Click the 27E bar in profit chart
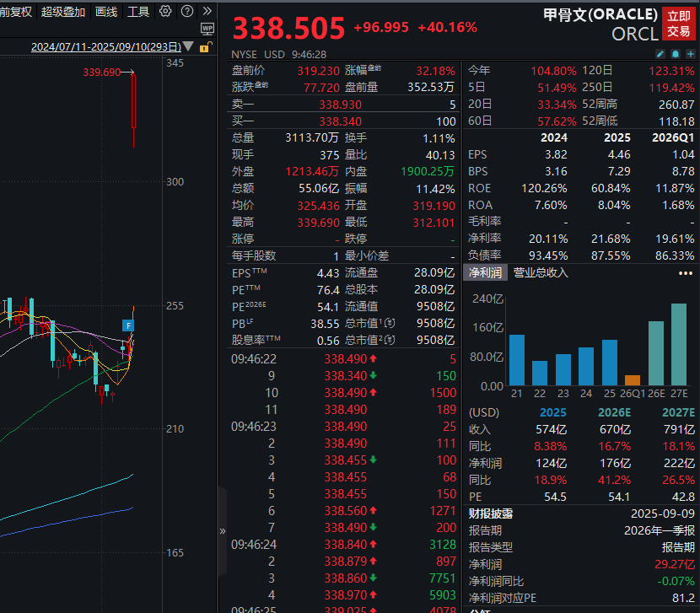The image size is (700, 613). (x=678, y=344)
